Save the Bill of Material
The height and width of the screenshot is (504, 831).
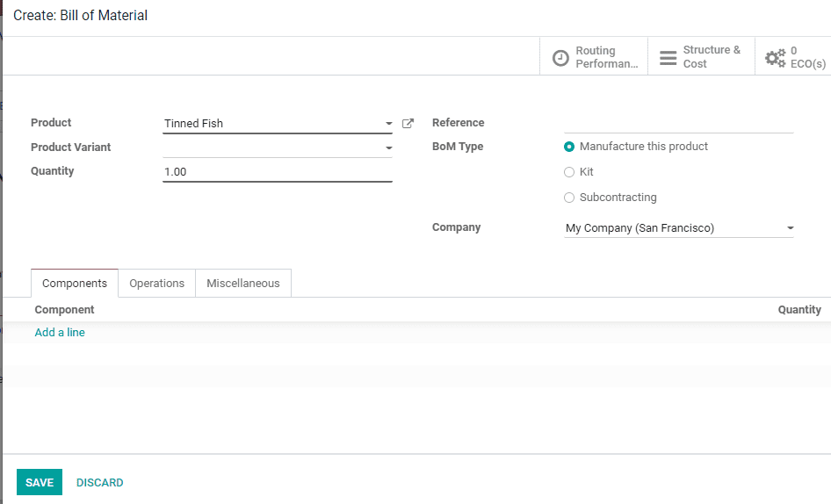pyautogui.click(x=40, y=482)
